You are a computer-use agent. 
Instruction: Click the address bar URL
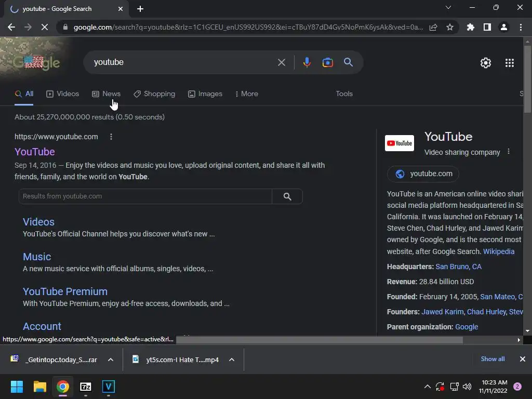[248, 27]
